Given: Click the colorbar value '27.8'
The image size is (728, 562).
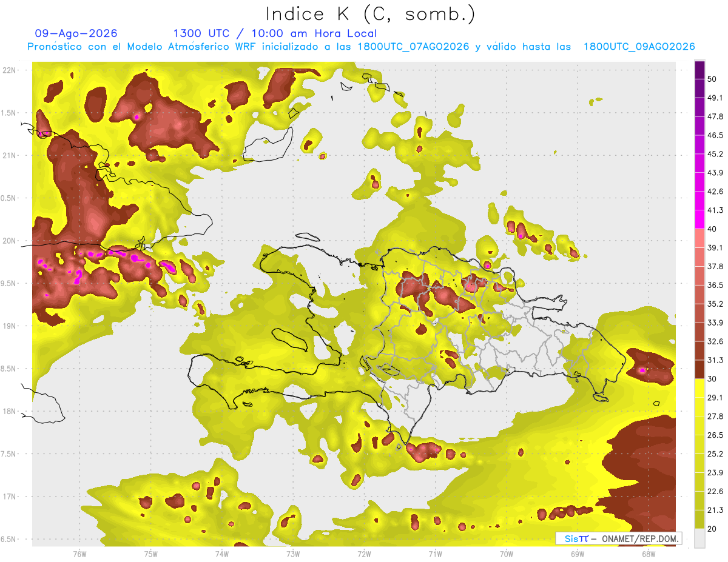Looking at the screenshot, I should 715,416.
